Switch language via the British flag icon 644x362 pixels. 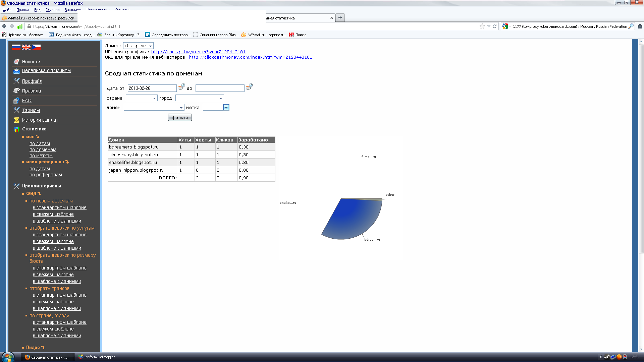(x=26, y=47)
